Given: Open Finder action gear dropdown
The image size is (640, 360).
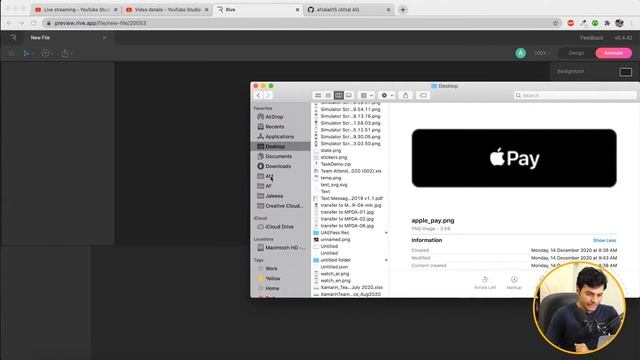Looking at the screenshot, I should 387,96.
